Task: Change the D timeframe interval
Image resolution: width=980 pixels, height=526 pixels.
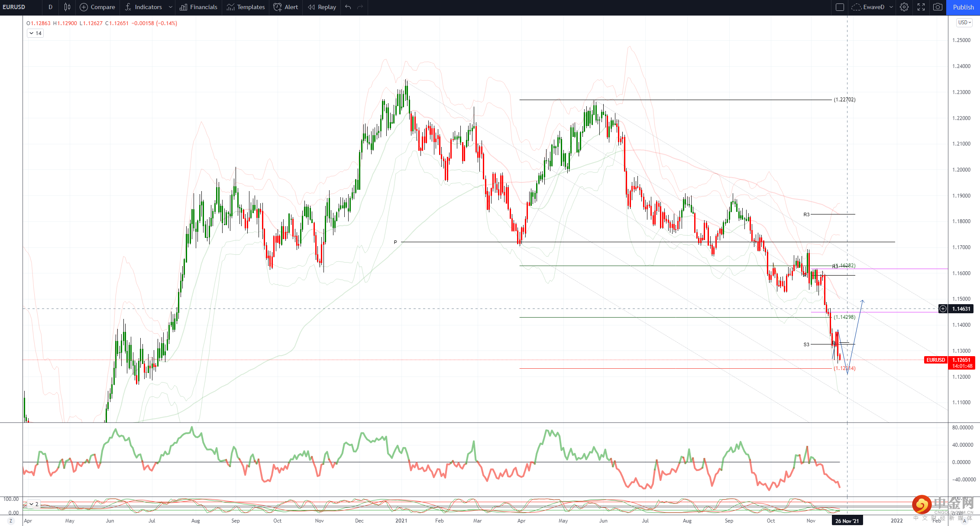Action: click(x=50, y=7)
